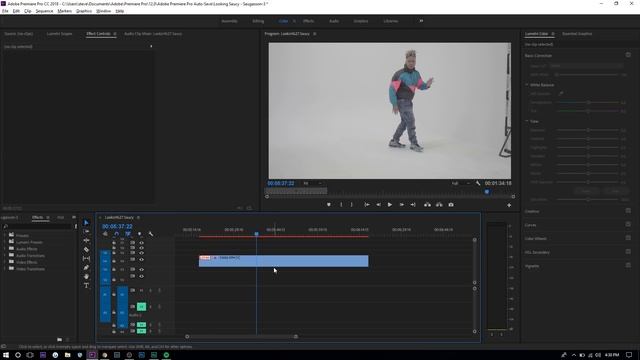640x360 pixels.
Task: Toggle the Curves section checkbox
Action: pyautogui.click(x=628, y=224)
